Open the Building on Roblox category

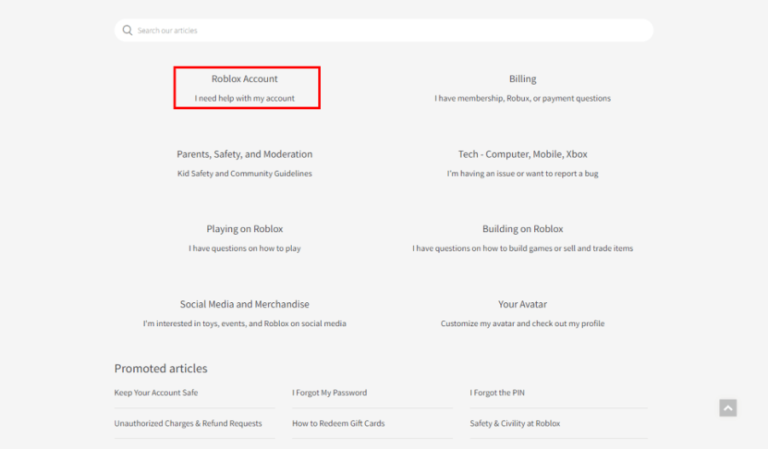point(522,229)
